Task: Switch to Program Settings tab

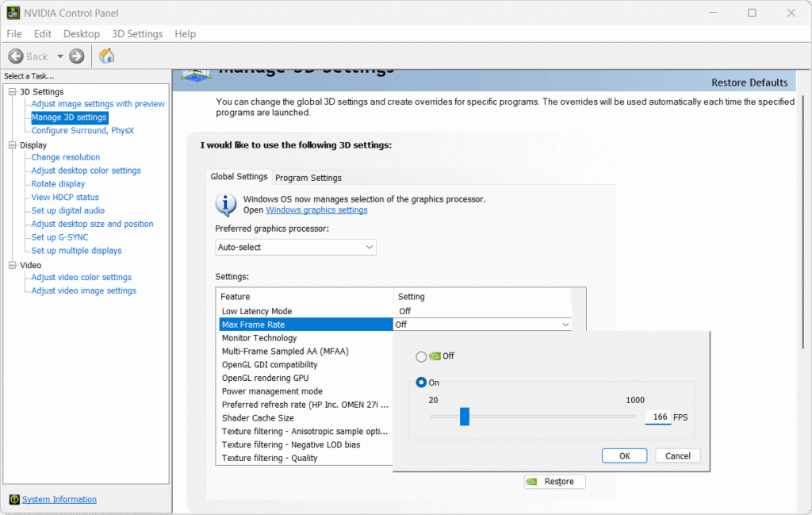Action: click(x=308, y=178)
